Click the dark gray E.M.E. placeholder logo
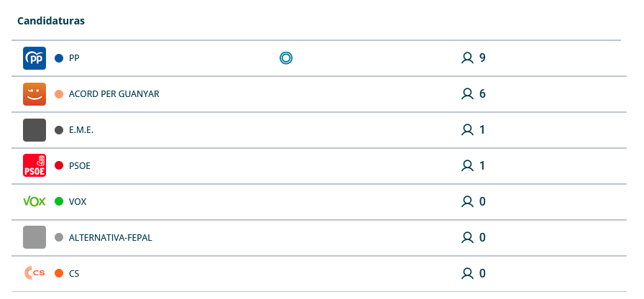The height and width of the screenshot is (299, 644). click(x=34, y=130)
